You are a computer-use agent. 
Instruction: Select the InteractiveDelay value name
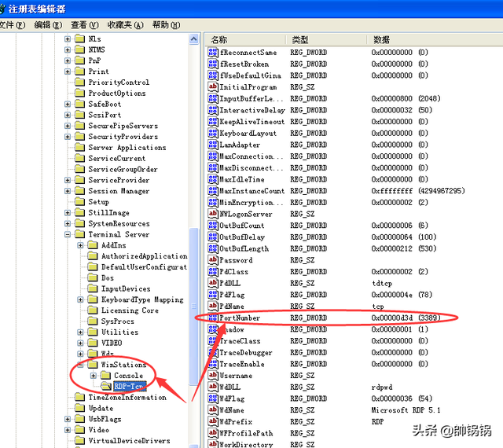click(252, 110)
